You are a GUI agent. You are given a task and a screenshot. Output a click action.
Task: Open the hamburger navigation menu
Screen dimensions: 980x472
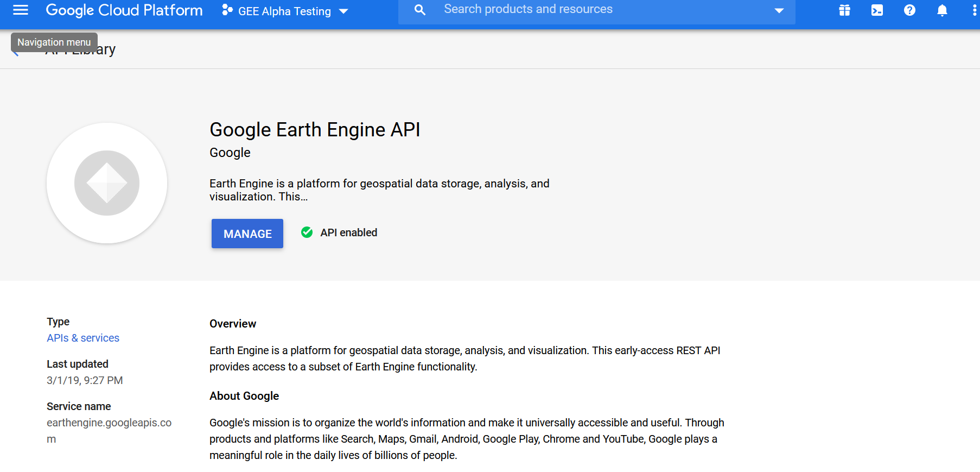coord(21,10)
